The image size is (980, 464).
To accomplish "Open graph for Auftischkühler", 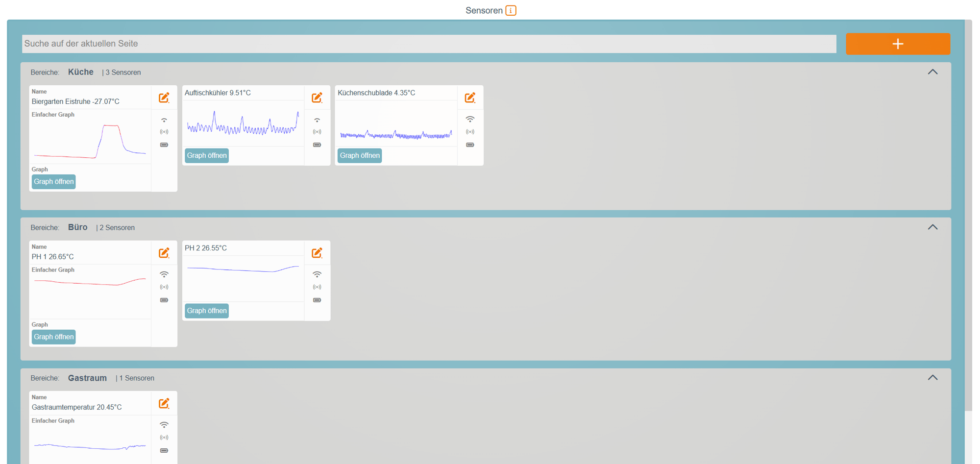I will pos(207,156).
